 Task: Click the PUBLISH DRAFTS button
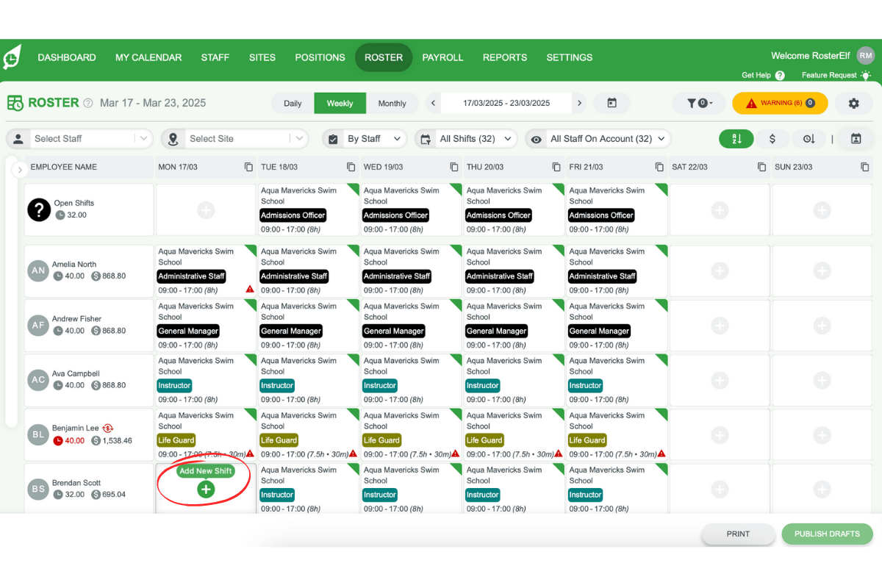point(827,534)
